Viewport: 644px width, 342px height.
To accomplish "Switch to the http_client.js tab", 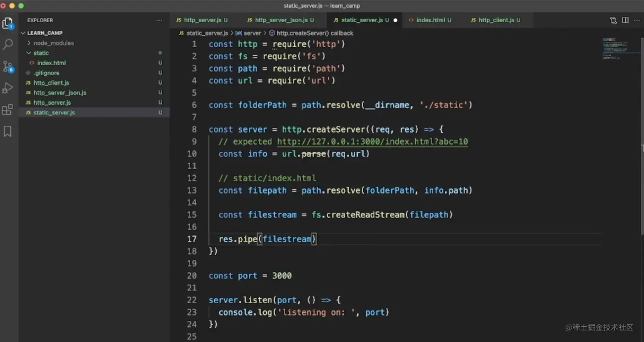I will point(498,20).
